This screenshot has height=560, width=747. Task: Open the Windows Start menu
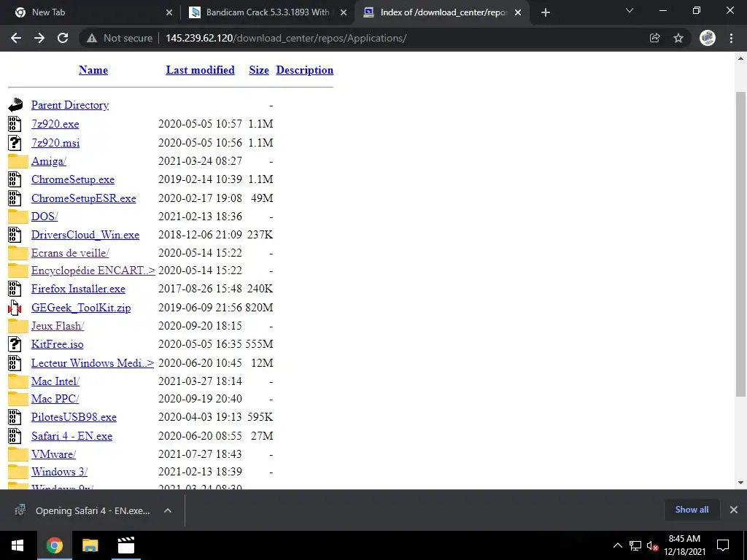click(18, 545)
